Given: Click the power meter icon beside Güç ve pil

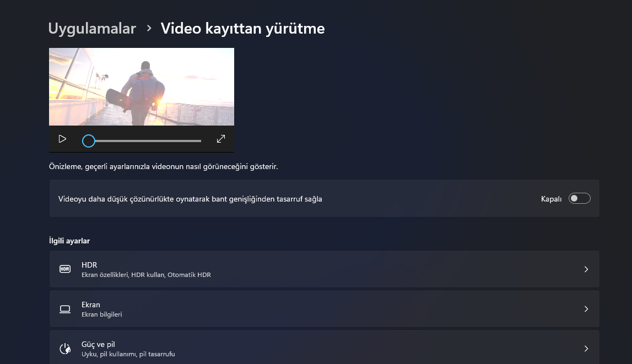Looking at the screenshot, I should tap(65, 349).
